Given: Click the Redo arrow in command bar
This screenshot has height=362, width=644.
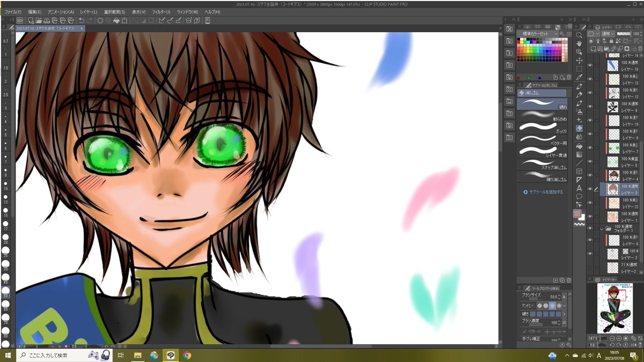Looking at the screenshot, I should 90,20.
